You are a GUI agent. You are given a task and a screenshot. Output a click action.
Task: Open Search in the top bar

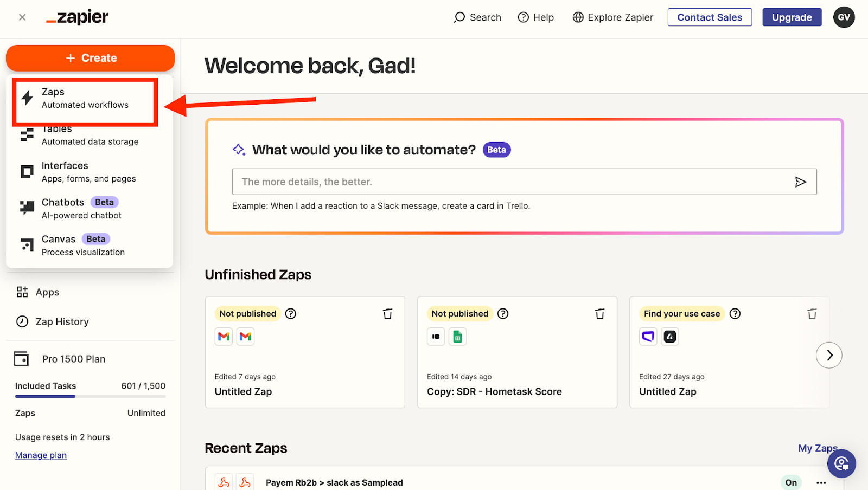[477, 17]
